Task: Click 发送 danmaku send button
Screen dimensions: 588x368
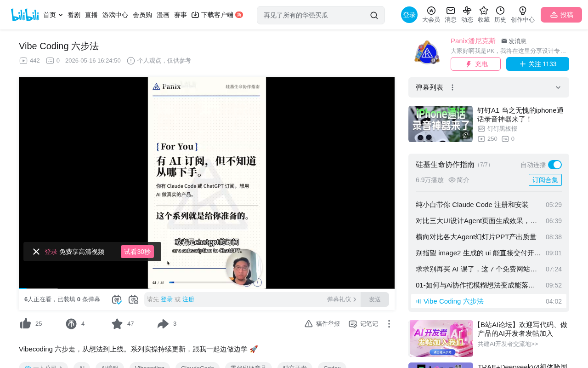Action: click(x=375, y=299)
